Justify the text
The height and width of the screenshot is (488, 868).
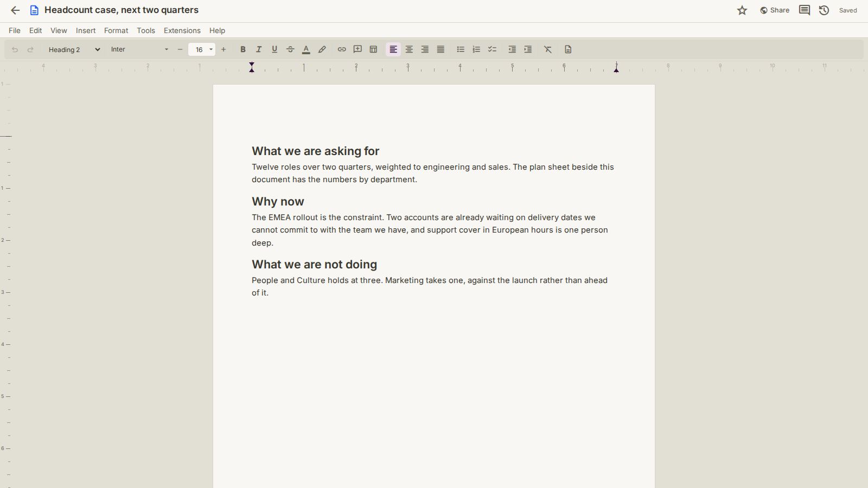[441, 49]
